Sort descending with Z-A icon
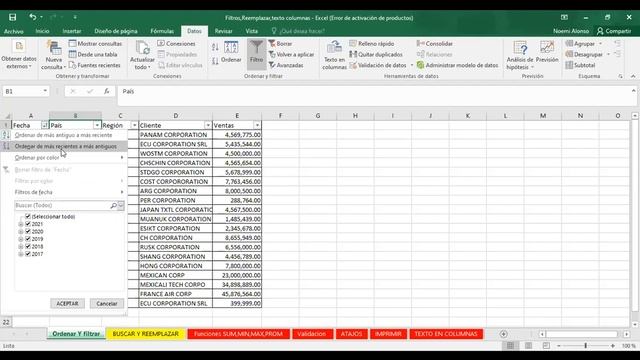Viewport: 640px width, 360px height. [x=215, y=61]
